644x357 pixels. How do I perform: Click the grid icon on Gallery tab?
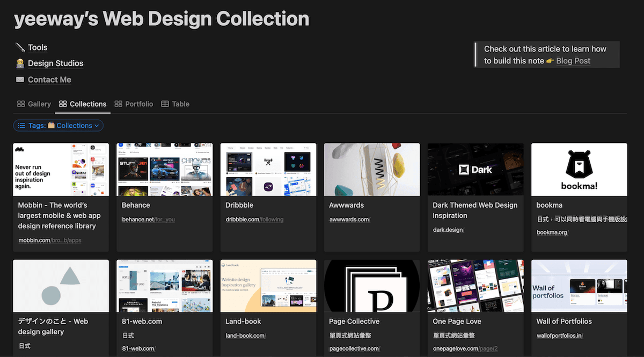coord(21,104)
